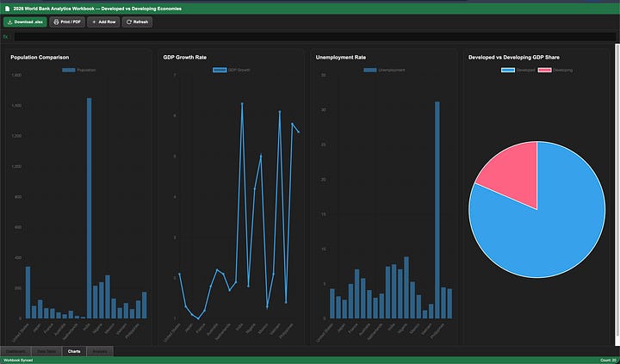Switch to the Dashboard sheet tab
This screenshot has width=620, height=364.
tap(15, 351)
